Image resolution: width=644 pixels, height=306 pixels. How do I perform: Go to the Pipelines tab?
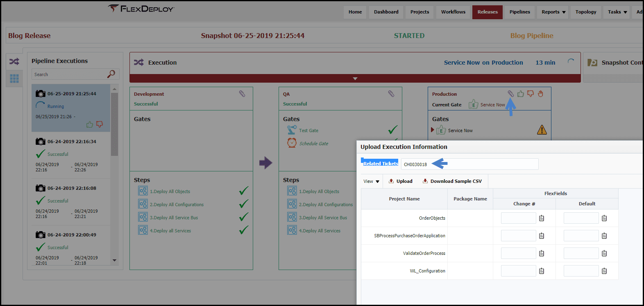pos(520,12)
